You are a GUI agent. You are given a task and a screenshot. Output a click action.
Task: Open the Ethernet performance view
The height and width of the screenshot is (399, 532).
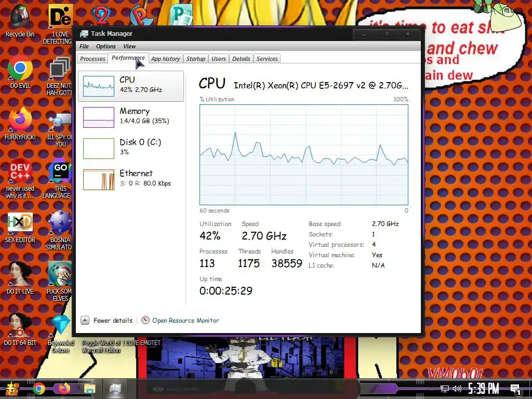click(131, 179)
